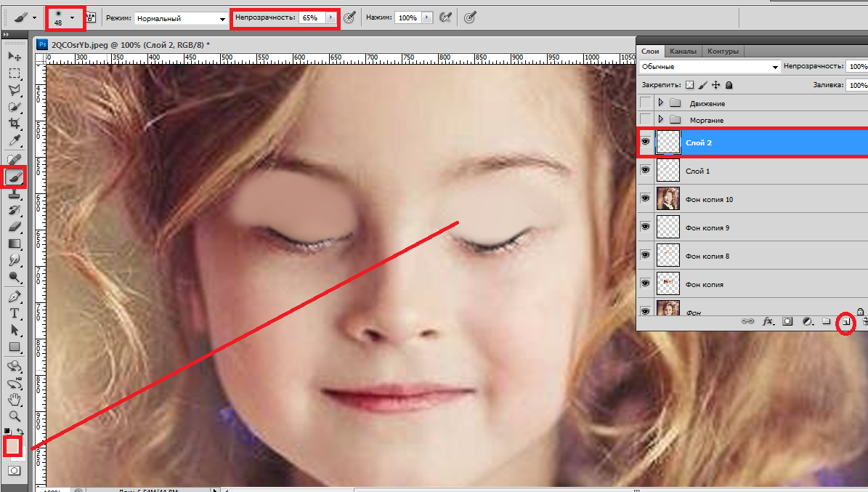Screen dimensions: 868x492
Task: Select the Zoom tool
Action: pos(15,416)
